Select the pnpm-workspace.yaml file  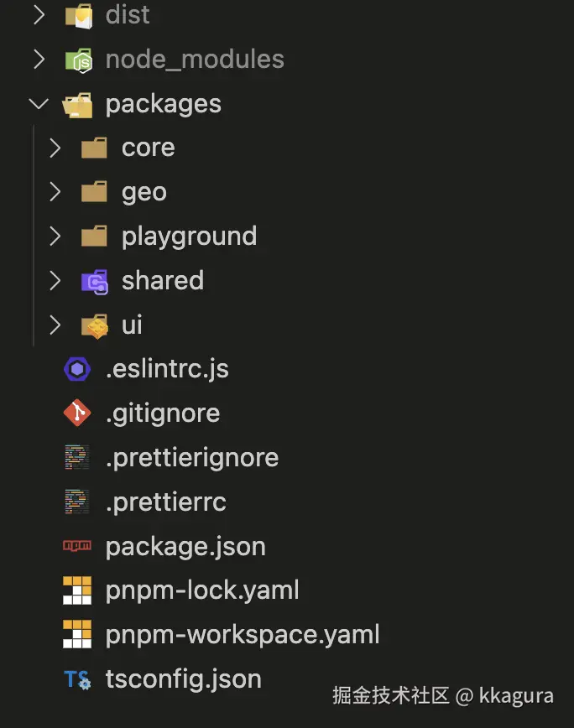pos(243,634)
